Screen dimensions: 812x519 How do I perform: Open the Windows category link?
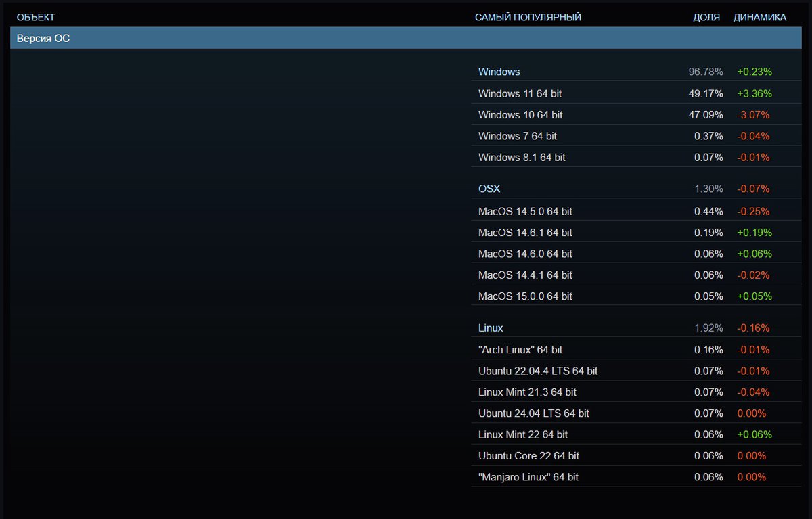coord(499,72)
